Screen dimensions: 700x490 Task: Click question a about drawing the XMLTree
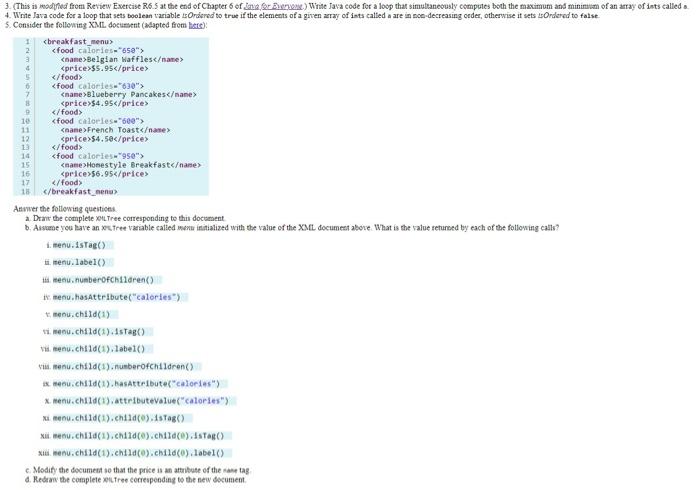pyautogui.click(x=125, y=218)
